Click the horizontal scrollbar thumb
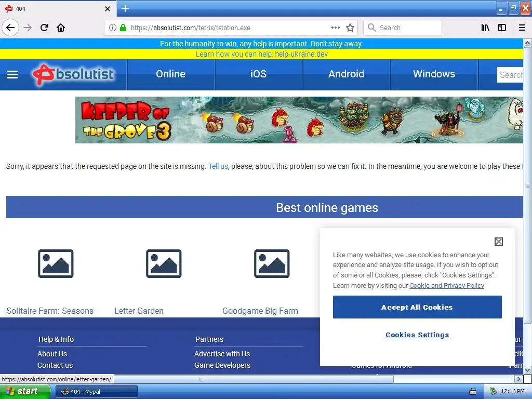532x399 pixels. (201, 379)
